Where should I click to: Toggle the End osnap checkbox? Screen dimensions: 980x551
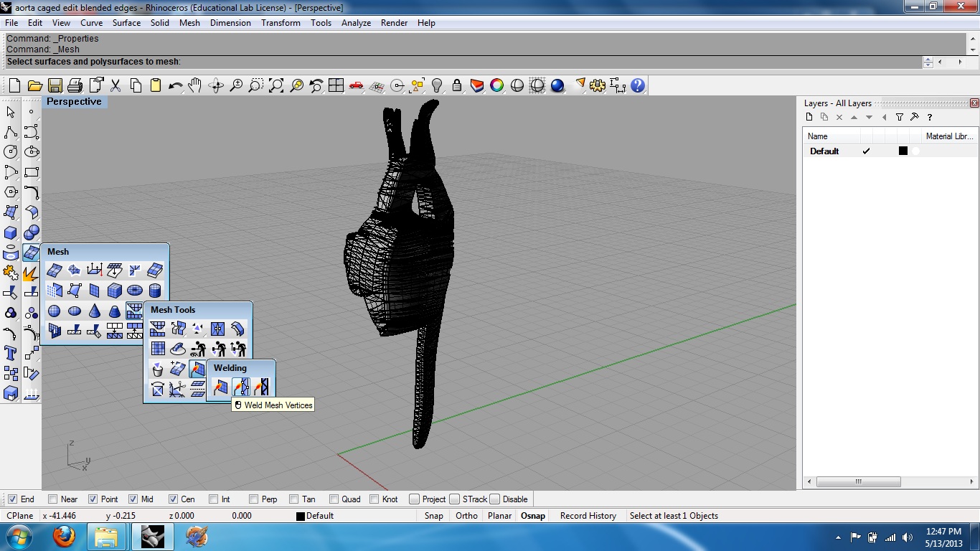[12, 499]
